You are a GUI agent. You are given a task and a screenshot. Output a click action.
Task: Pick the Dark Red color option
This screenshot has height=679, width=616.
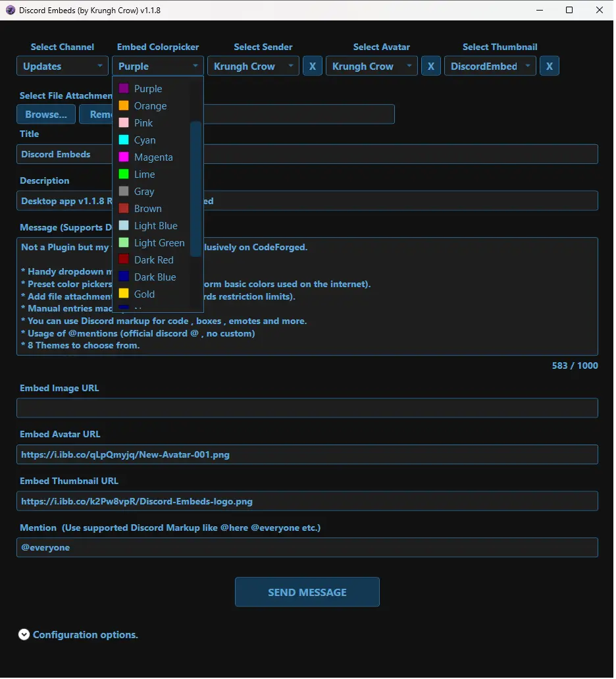click(x=153, y=260)
